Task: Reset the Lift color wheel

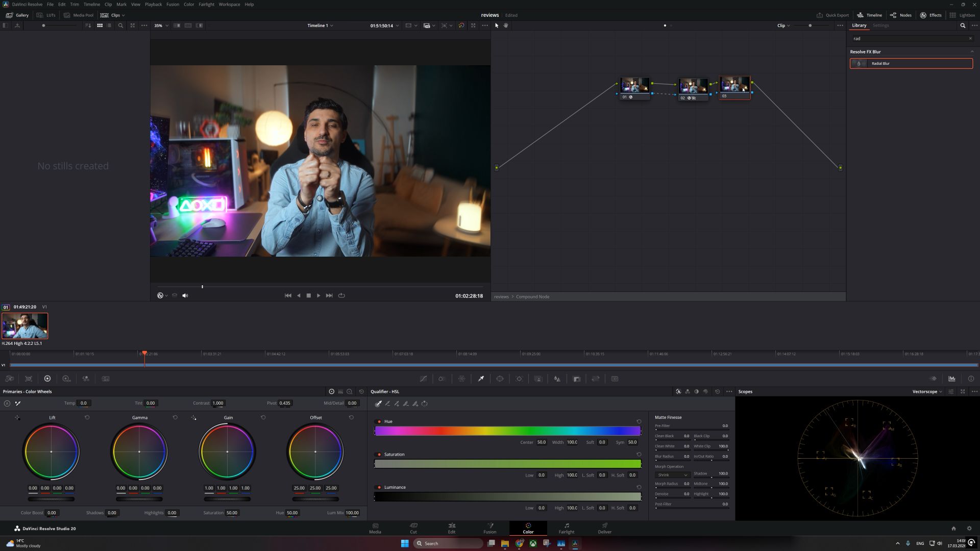Action: (x=87, y=417)
